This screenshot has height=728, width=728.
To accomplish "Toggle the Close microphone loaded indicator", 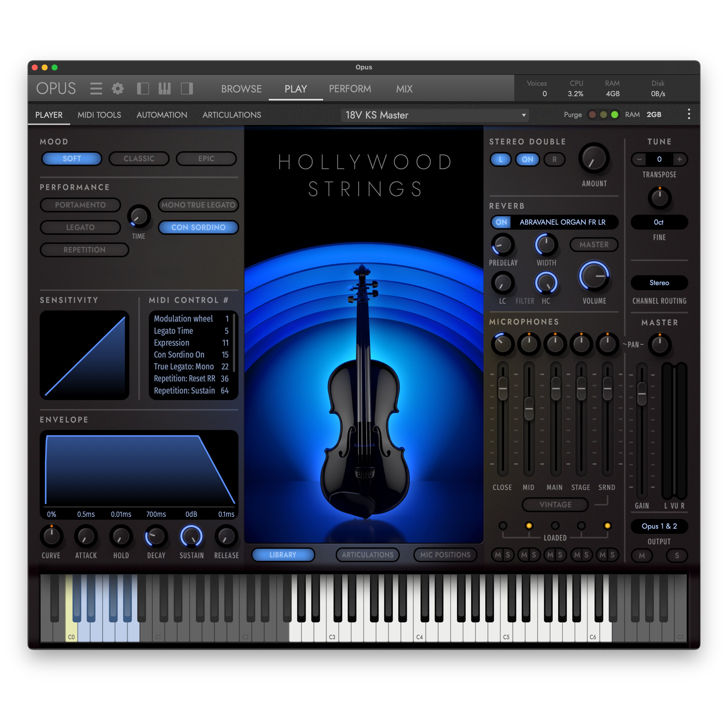I will tap(503, 526).
